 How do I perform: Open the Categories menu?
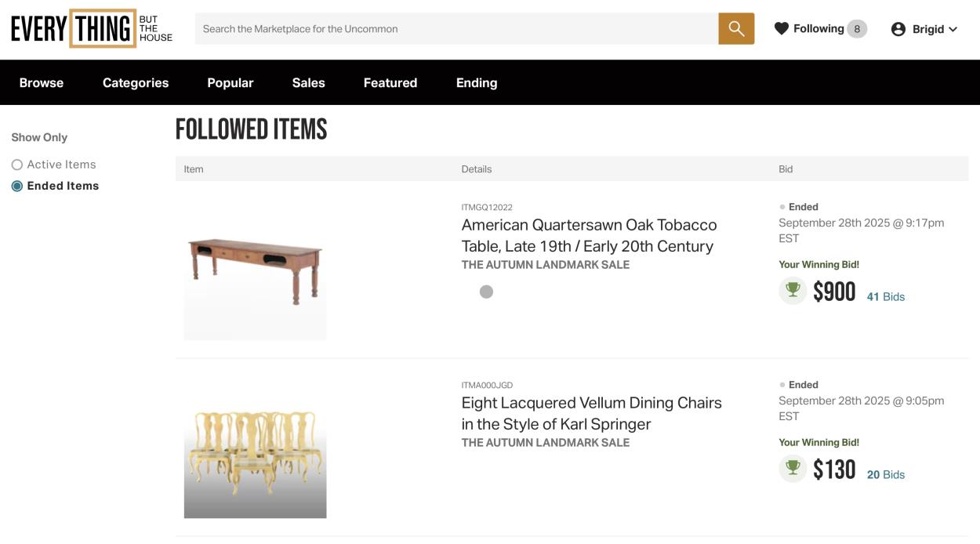pyautogui.click(x=136, y=82)
